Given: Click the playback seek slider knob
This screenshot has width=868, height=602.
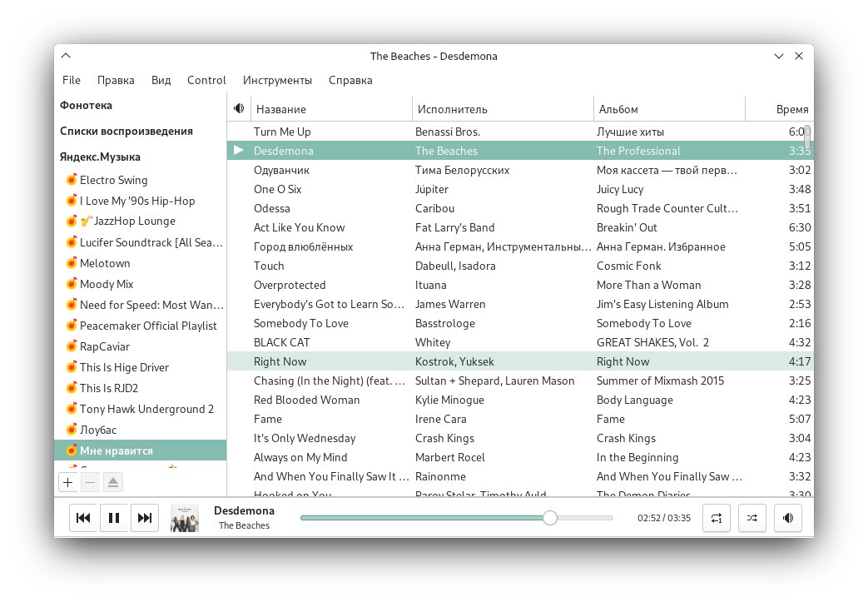Looking at the screenshot, I should (x=550, y=518).
